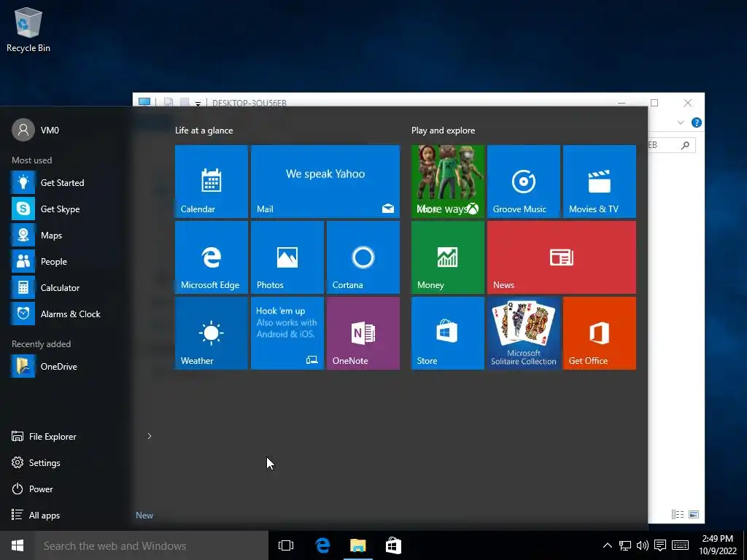Image resolution: width=747 pixels, height=560 pixels.
Task: Click the Help icon in Explorer window
Action: (x=696, y=122)
